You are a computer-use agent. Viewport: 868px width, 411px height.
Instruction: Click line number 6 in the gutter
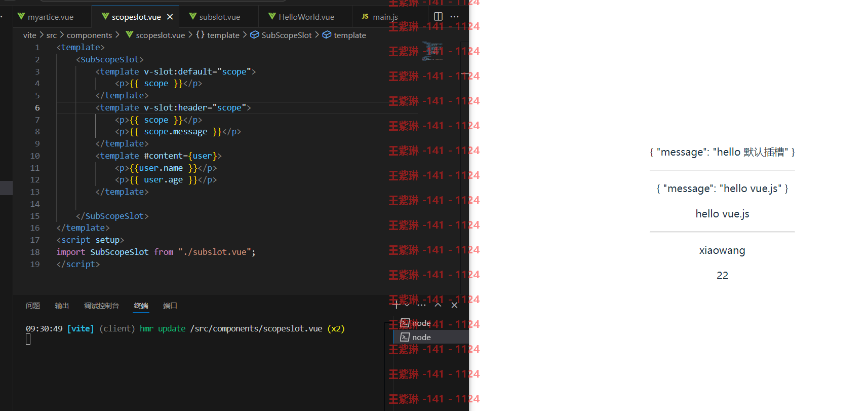tap(37, 107)
